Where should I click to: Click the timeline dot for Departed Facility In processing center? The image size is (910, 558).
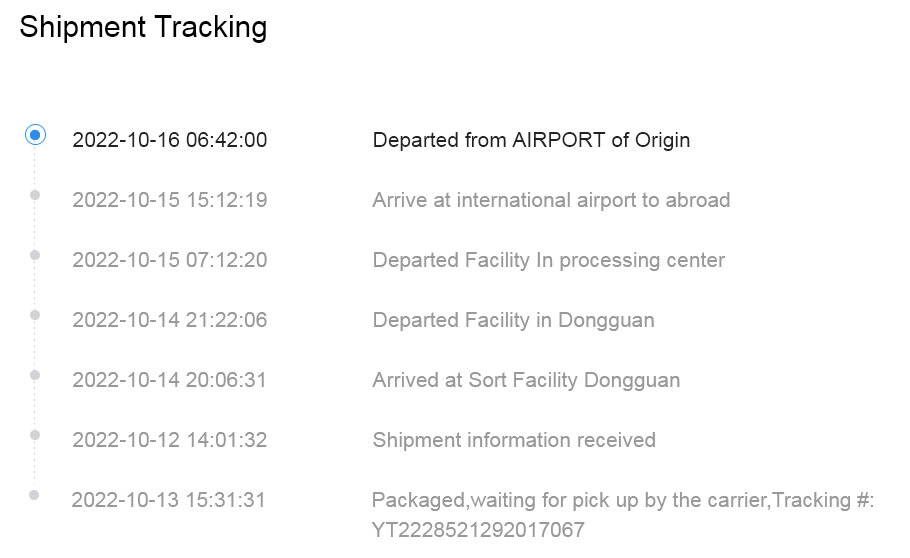coord(35,255)
